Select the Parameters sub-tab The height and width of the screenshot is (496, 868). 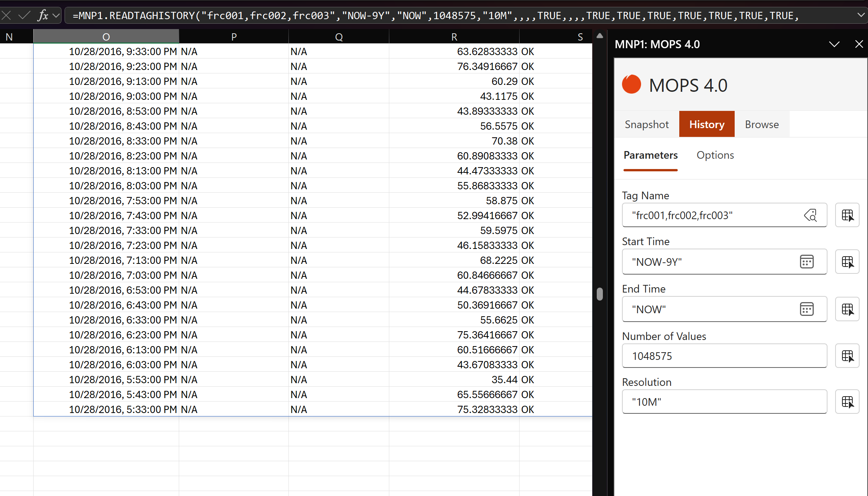coord(650,155)
